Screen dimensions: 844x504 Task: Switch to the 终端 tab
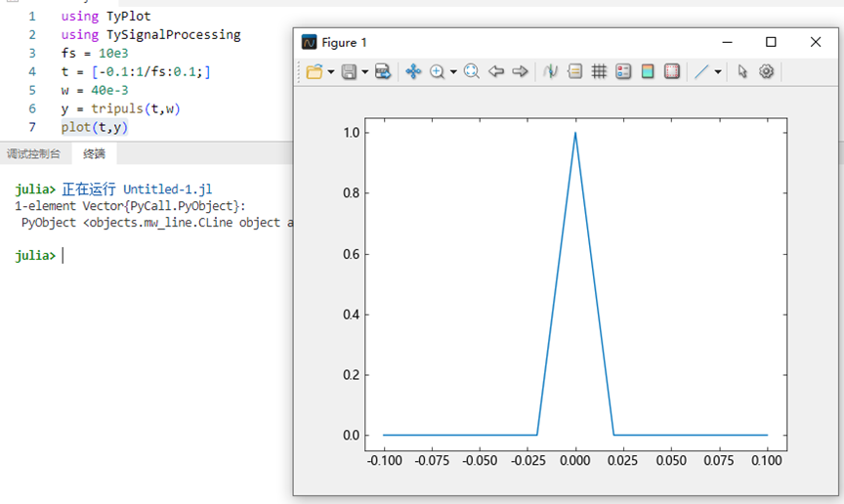[94, 154]
